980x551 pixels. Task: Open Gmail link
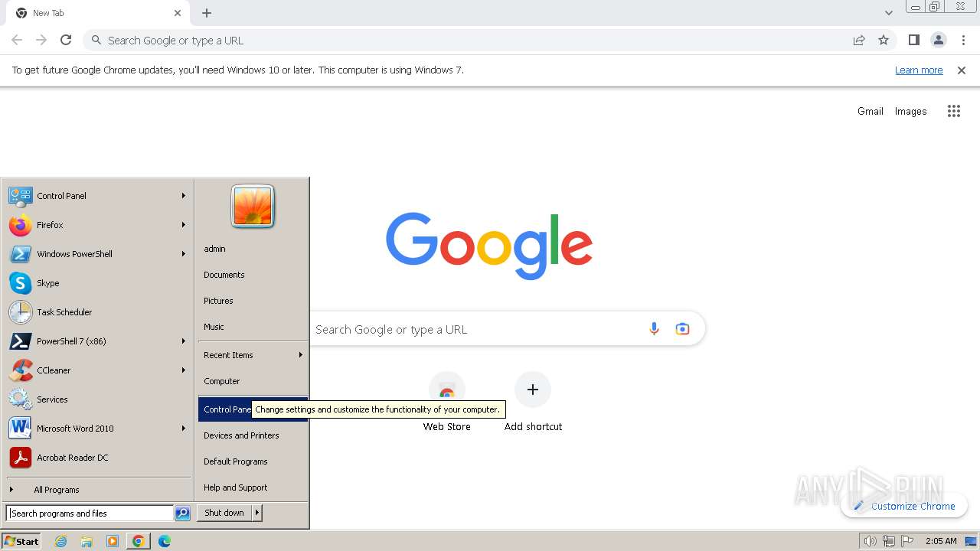tap(871, 111)
